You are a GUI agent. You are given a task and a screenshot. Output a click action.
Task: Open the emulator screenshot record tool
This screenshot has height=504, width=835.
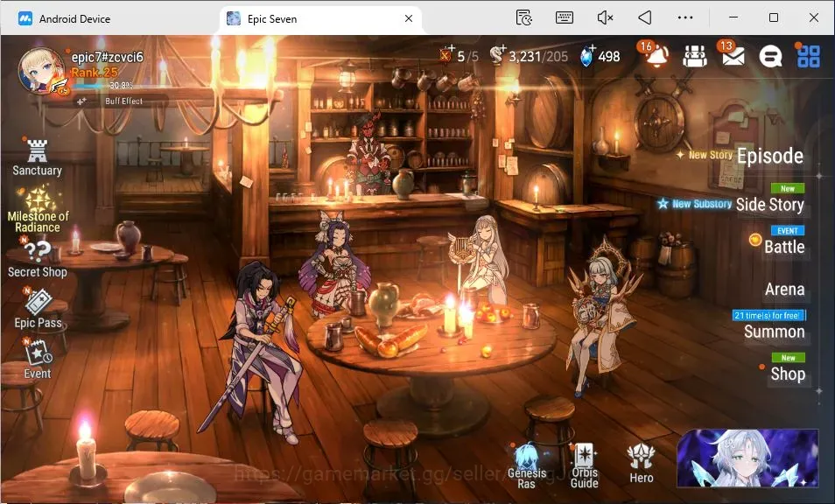pyautogui.click(x=524, y=18)
